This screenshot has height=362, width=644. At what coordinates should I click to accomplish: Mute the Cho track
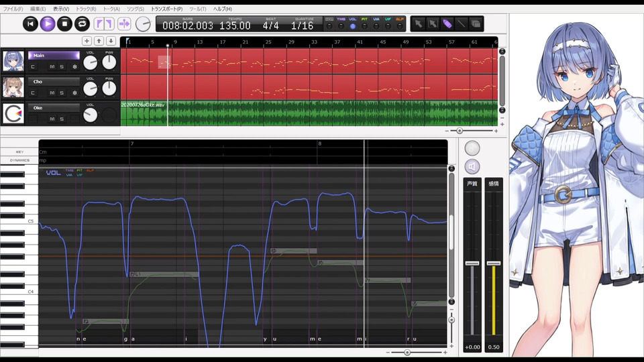(52, 93)
